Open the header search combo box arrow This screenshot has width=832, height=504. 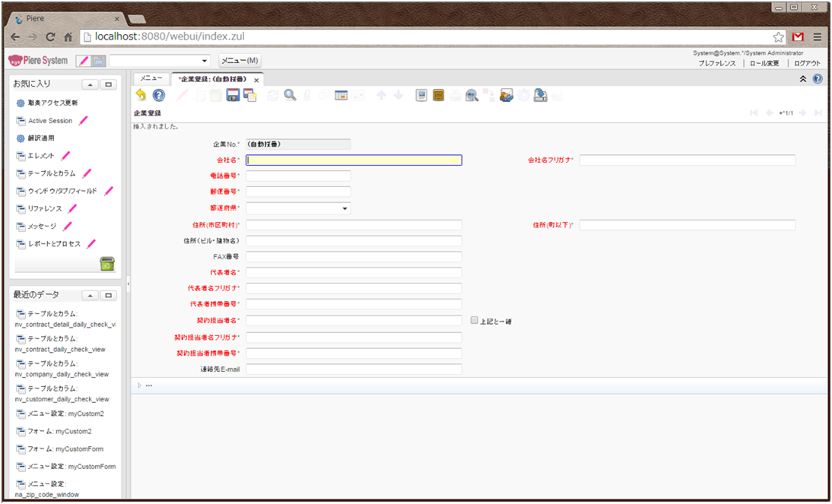[205, 61]
